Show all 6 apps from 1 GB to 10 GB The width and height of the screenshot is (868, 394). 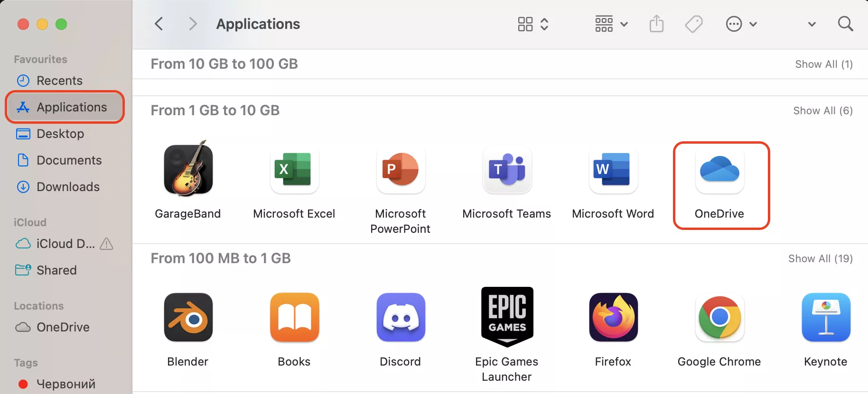click(x=822, y=110)
